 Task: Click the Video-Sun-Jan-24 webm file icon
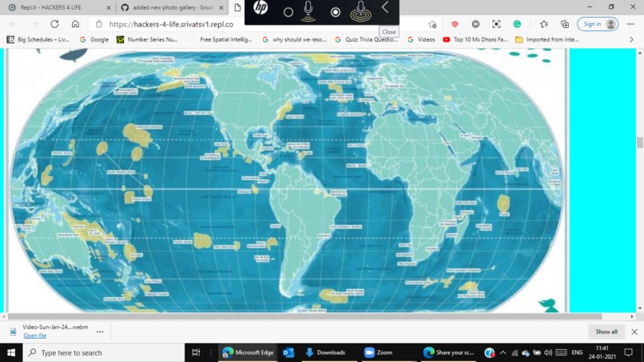pyautogui.click(x=13, y=332)
